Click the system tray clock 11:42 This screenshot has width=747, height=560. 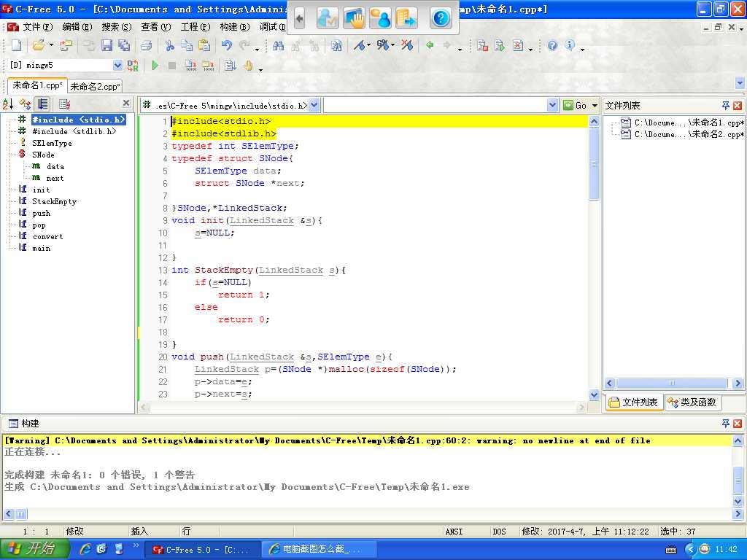(x=726, y=549)
